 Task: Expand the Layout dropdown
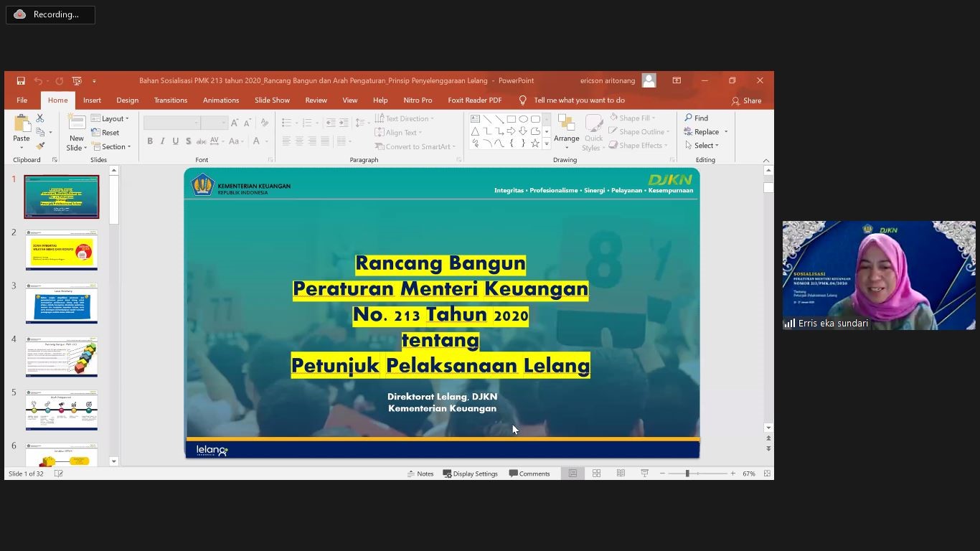110,119
